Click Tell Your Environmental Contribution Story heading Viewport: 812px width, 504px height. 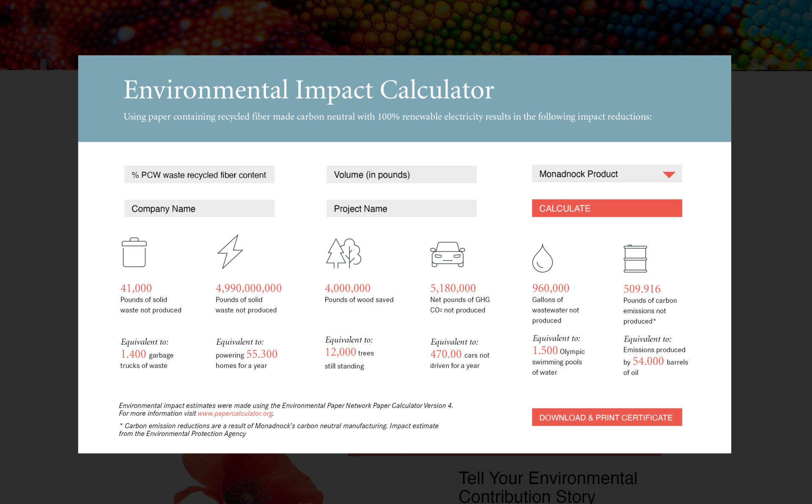click(x=548, y=487)
